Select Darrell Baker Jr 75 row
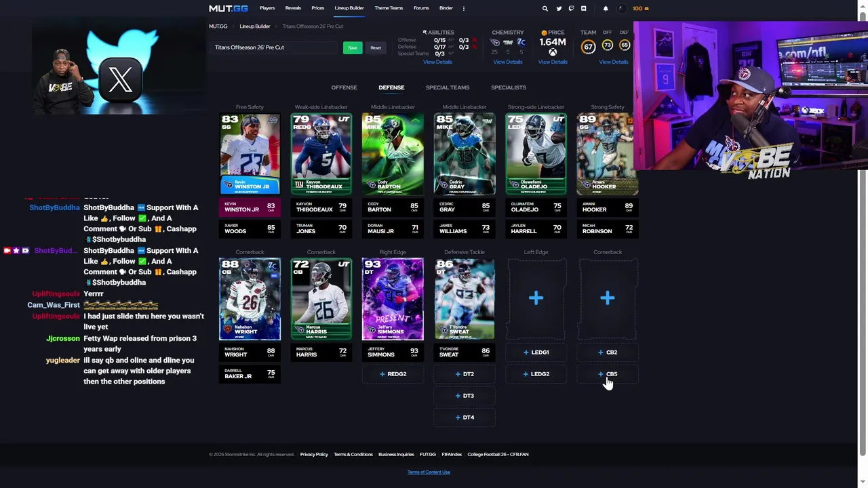The image size is (868, 488). pos(250,373)
